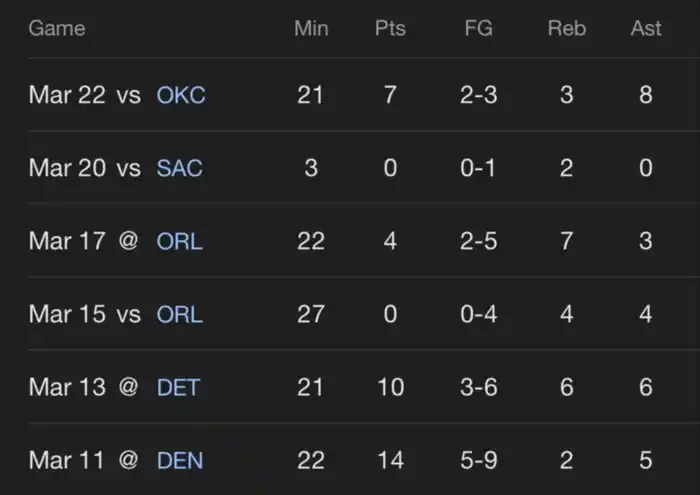Open the DEN team link
This screenshot has height=495, width=700.
180,460
